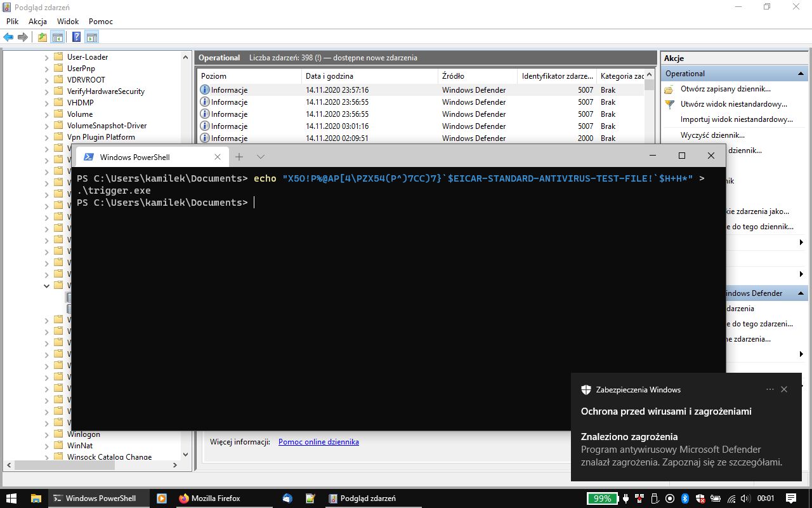Expand the UserPnp tree node
Image resolution: width=812 pixels, height=508 pixels.
[x=47, y=69]
